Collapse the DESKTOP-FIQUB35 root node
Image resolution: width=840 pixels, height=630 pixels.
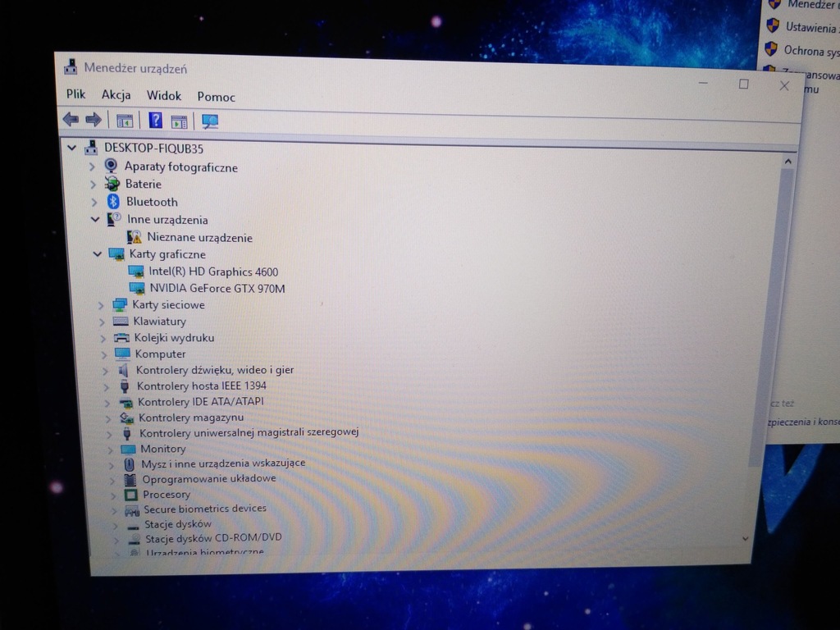(72, 148)
